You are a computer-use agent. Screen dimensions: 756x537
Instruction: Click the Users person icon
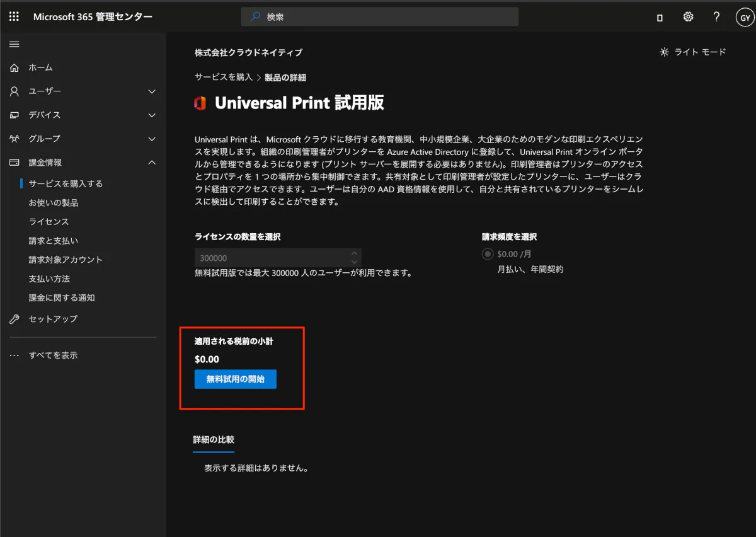(14, 91)
